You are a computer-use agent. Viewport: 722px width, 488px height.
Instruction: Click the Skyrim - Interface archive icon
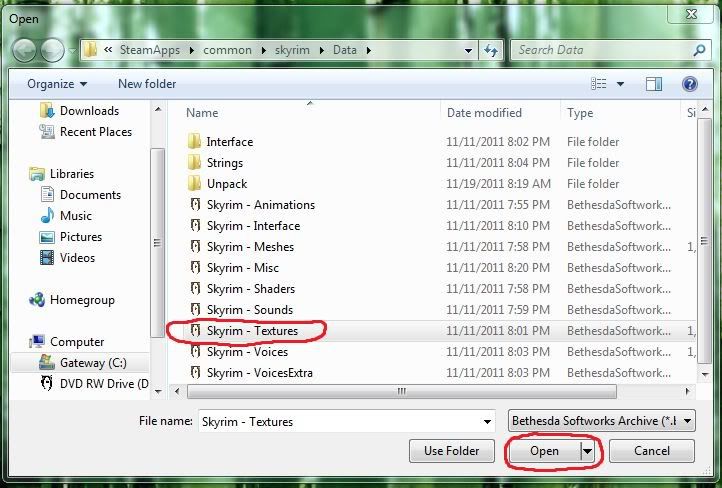click(196, 226)
